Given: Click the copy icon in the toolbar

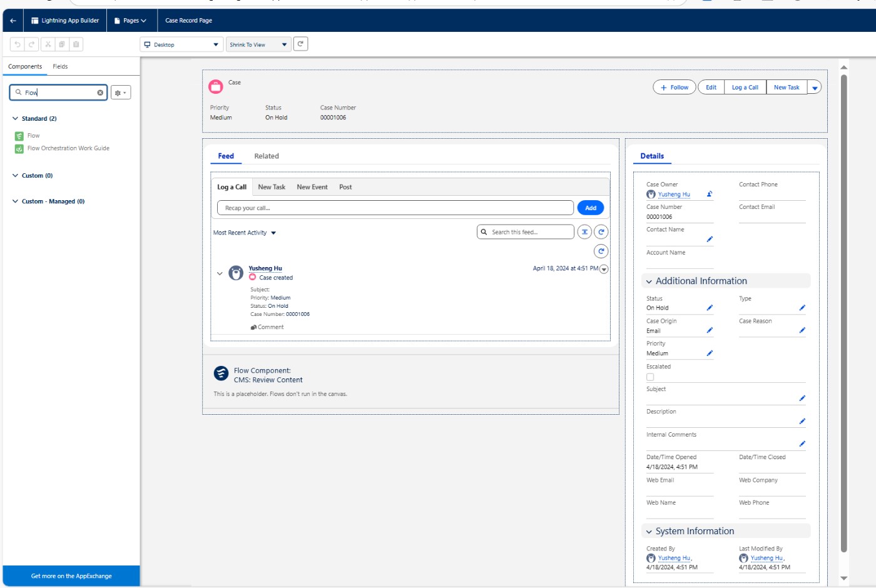Looking at the screenshot, I should pyautogui.click(x=62, y=44).
